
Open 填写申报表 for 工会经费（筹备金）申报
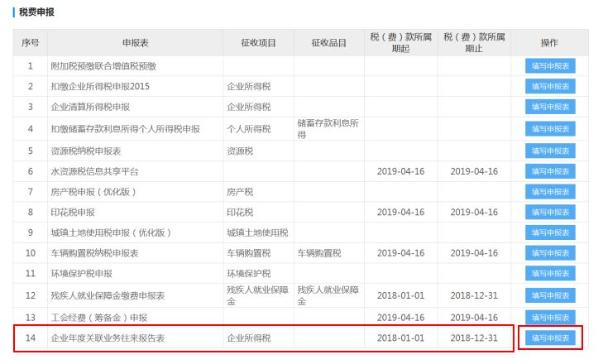coord(550,318)
